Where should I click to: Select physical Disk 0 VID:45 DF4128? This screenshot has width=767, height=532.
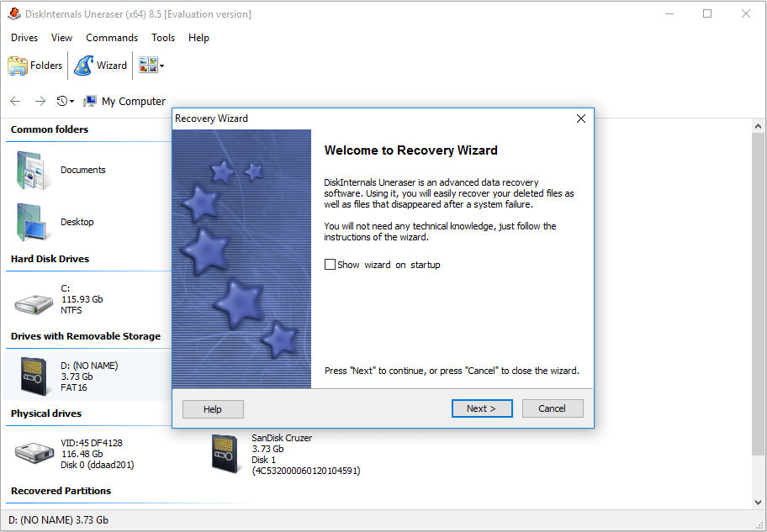[35, 454]
